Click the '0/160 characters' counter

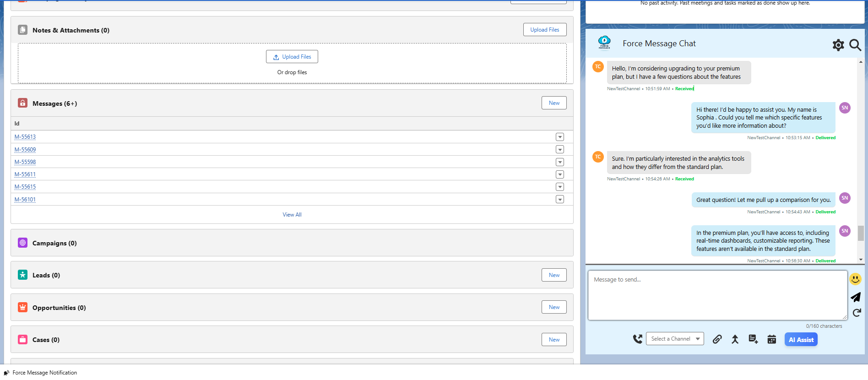coord(824,326)
